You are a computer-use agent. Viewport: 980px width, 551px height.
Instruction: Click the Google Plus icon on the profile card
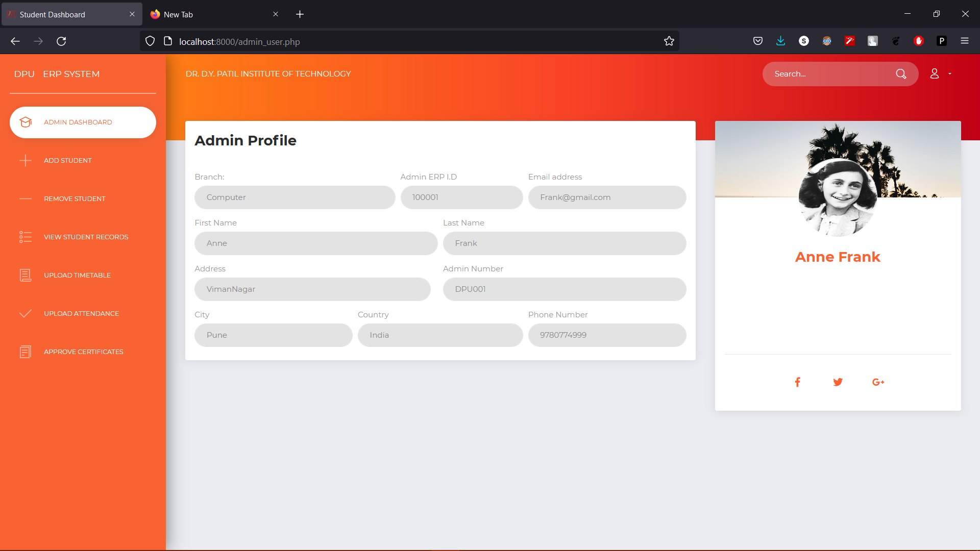[x=878, y=382]
